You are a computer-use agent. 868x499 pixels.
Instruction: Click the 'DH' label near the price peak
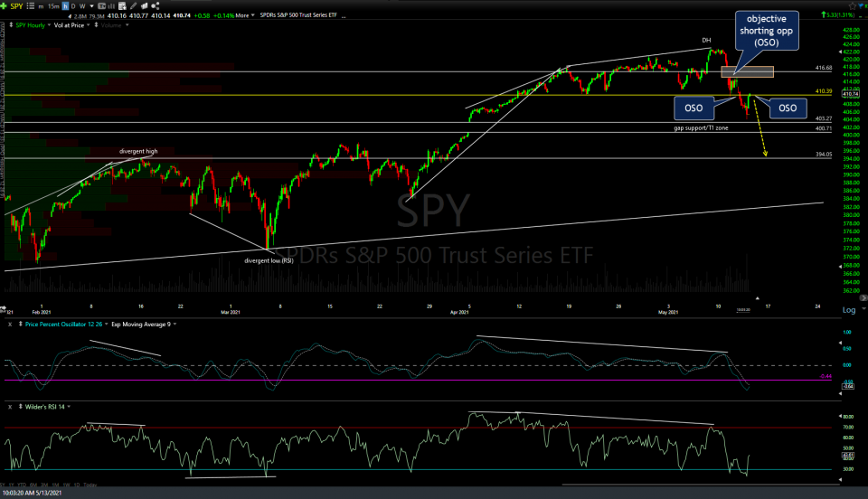706,41
